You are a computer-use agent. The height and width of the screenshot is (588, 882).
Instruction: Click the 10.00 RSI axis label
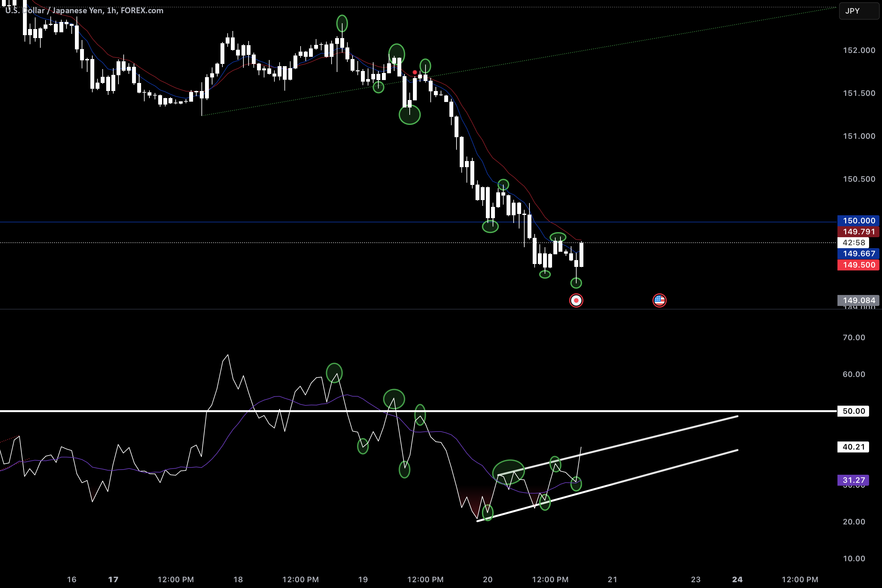point(854,558)
